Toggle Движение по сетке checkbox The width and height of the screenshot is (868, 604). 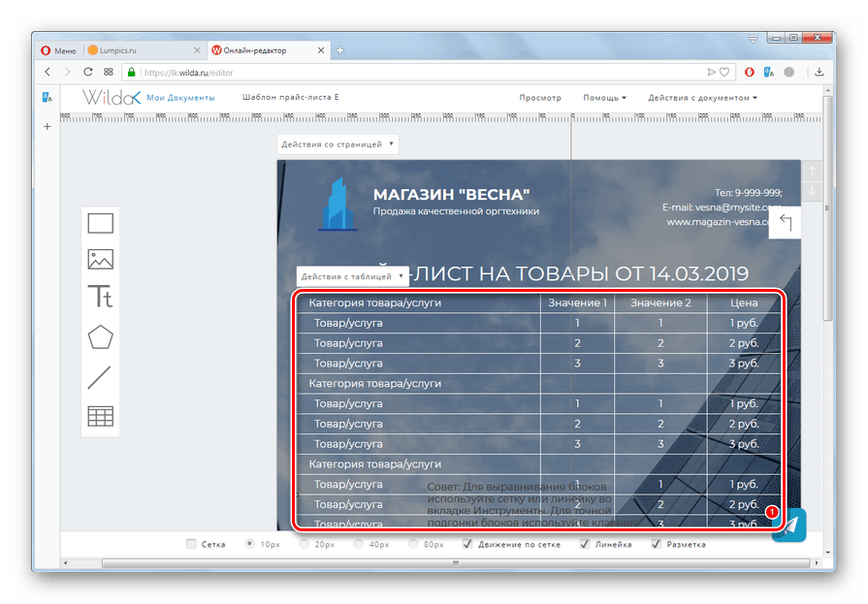(x=467, y=544)
